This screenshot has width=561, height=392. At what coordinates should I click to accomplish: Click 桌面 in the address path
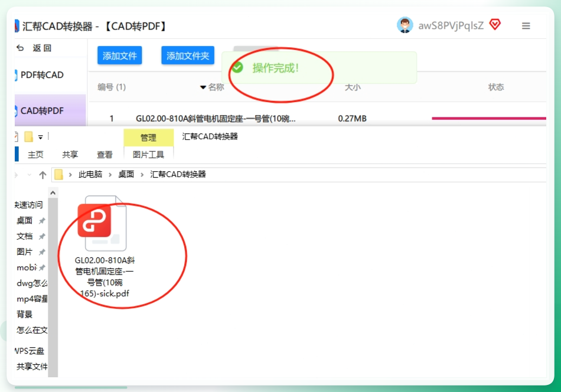[x=126, y=174]
